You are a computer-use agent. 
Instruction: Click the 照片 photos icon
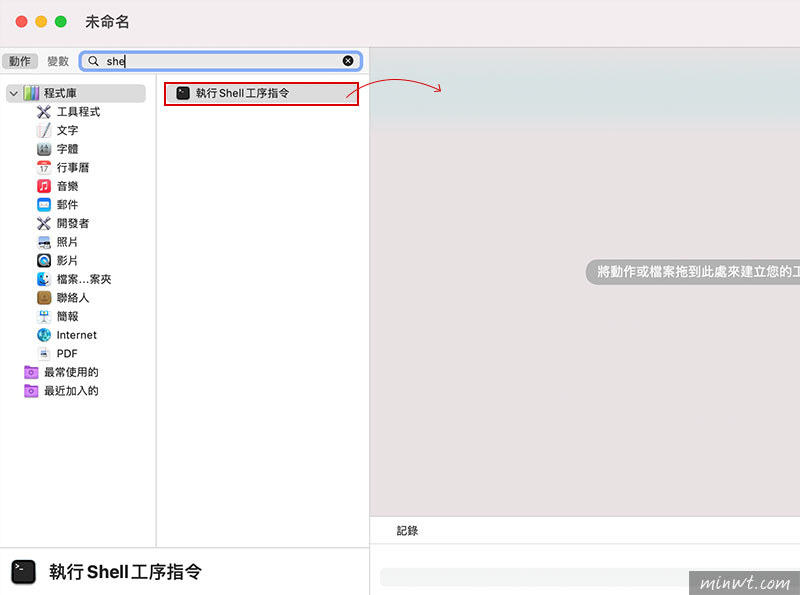[x=44, y=242]
